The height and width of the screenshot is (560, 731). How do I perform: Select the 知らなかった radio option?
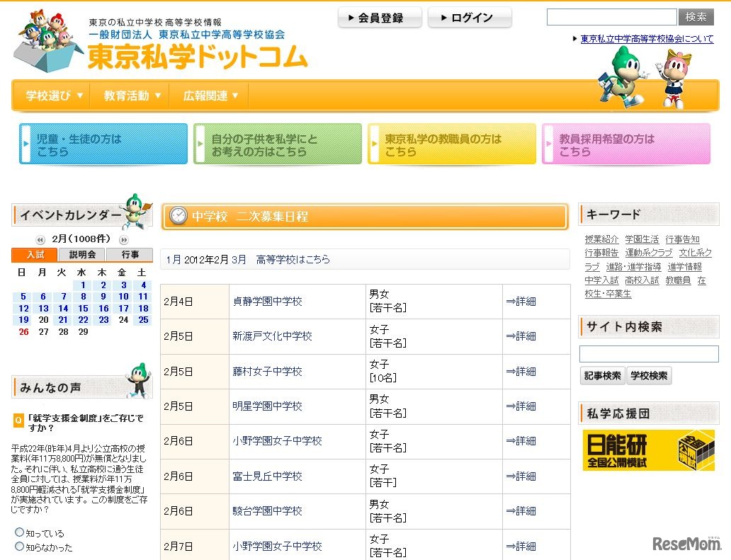20,546
